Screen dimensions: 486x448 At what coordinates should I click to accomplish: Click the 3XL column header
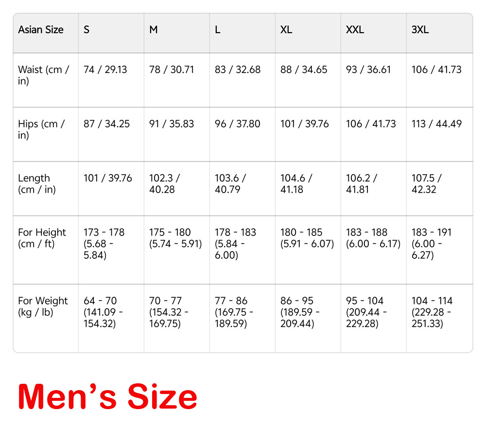tap(420, 30)
